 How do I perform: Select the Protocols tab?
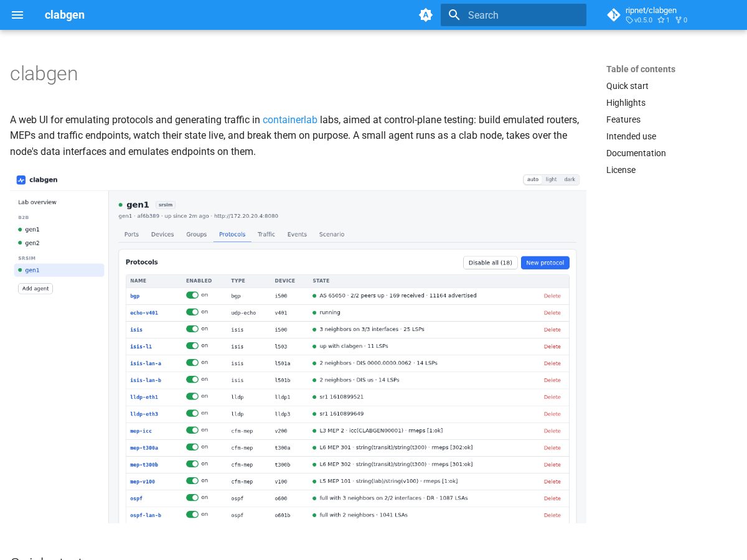(x=232, y=235)
